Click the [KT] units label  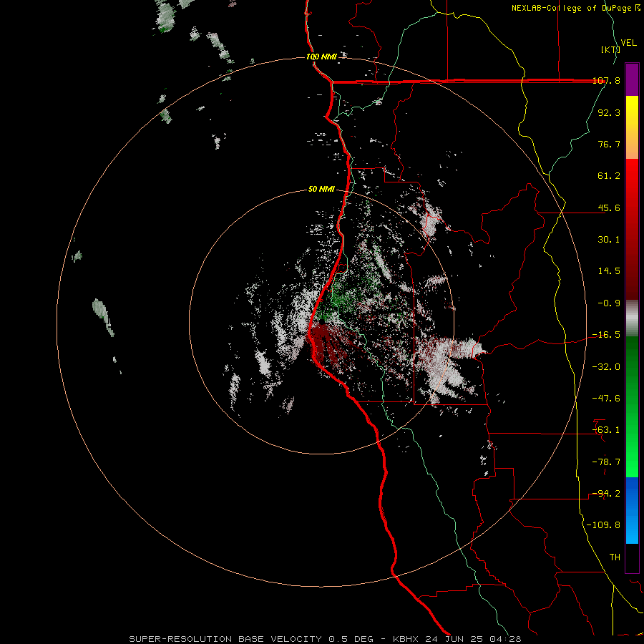[610, 49]
